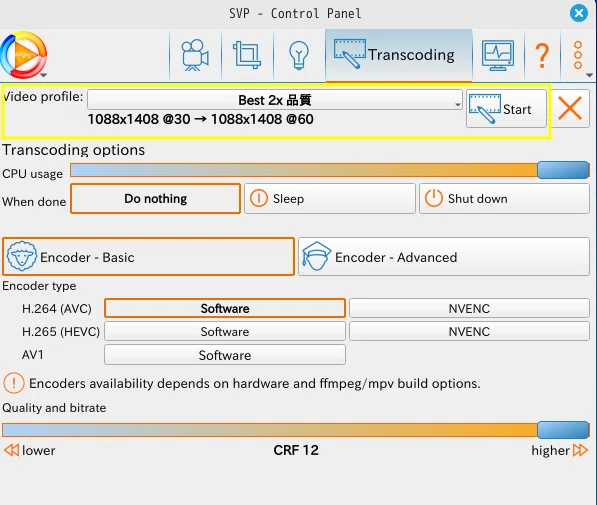The height and width of the screenshot is (505, 597).
Task: Open the video camera profiles tab
Action: pyautogui.click(x=195, y=55)
